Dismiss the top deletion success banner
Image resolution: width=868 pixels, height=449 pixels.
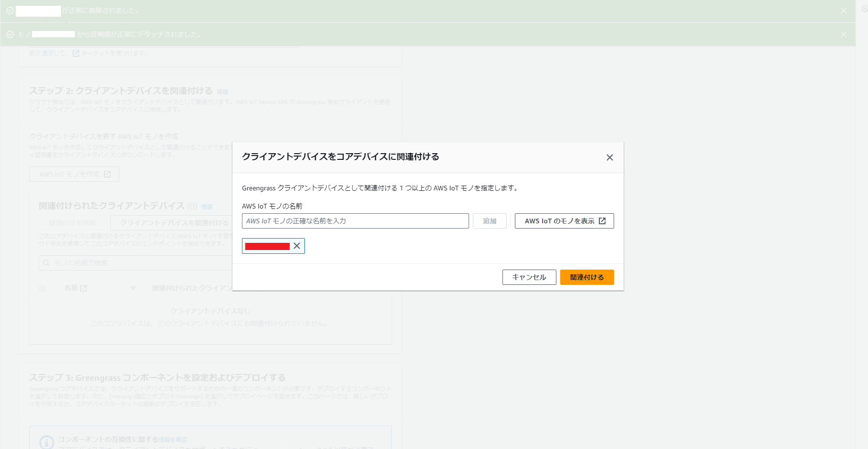coord(843,10)
